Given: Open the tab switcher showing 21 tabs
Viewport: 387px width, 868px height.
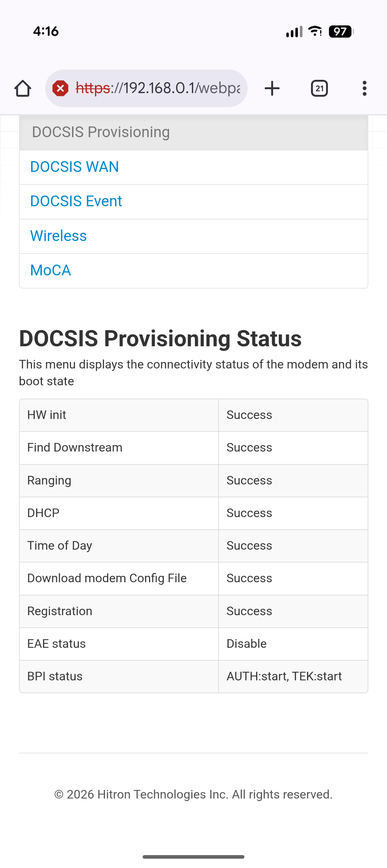Looking at the screenshot, I should [x=319, y=88].
